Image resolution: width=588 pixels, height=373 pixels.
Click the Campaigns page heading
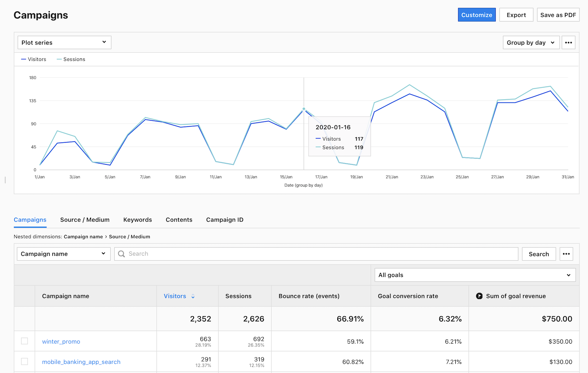click(41, 15)
